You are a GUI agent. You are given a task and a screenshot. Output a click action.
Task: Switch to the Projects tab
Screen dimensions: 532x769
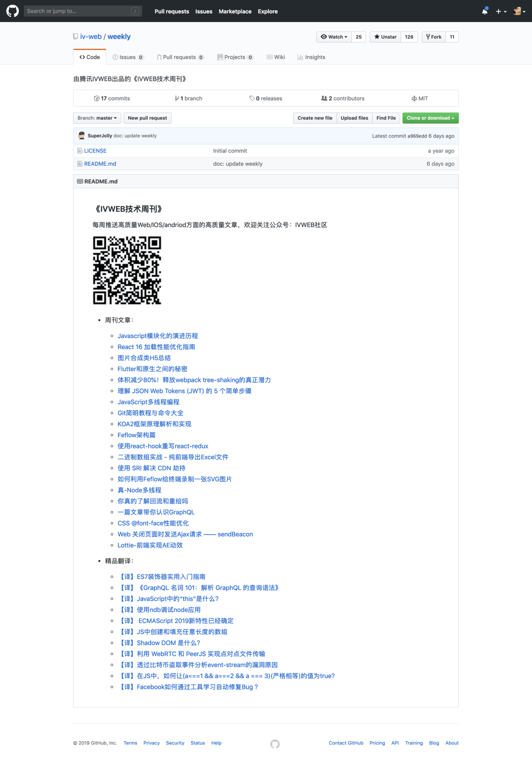[x=235, y=57]
